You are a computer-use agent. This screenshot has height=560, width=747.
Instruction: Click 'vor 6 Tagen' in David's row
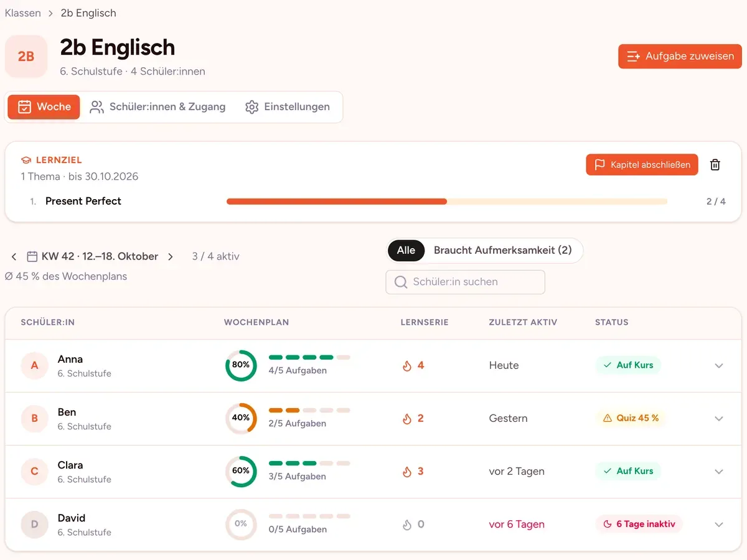517,525
